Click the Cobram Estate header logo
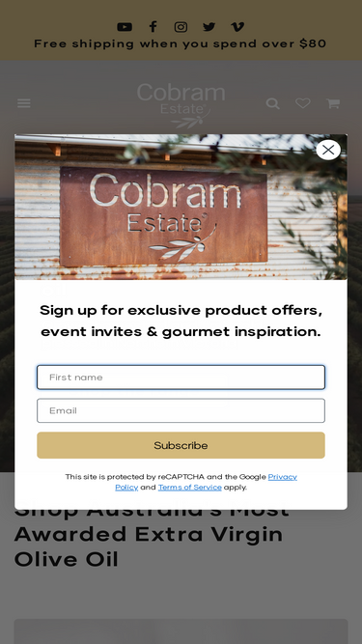The image size is (362, 644). coord(181,105)
